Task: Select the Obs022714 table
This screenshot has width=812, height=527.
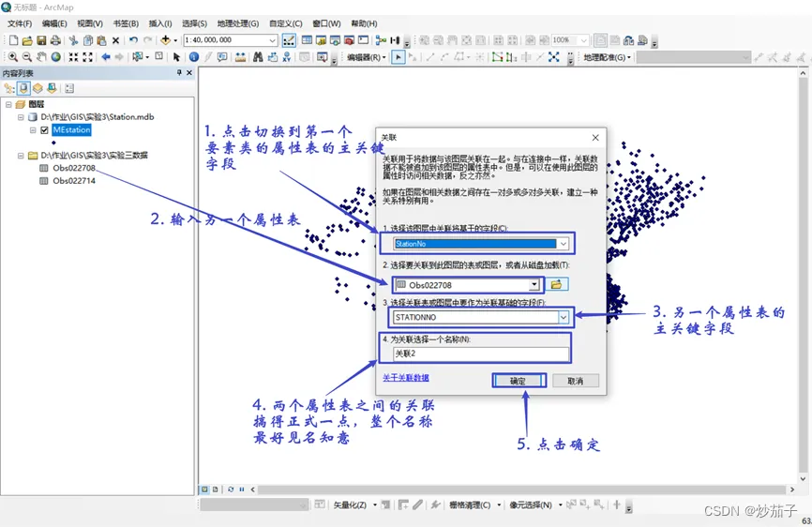Action: point(73,181)
